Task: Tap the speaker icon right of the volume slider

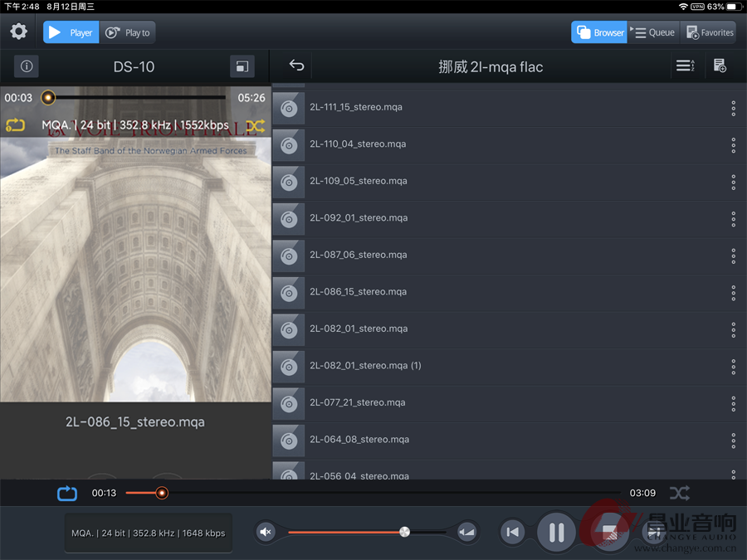Action: coord(466,532)
